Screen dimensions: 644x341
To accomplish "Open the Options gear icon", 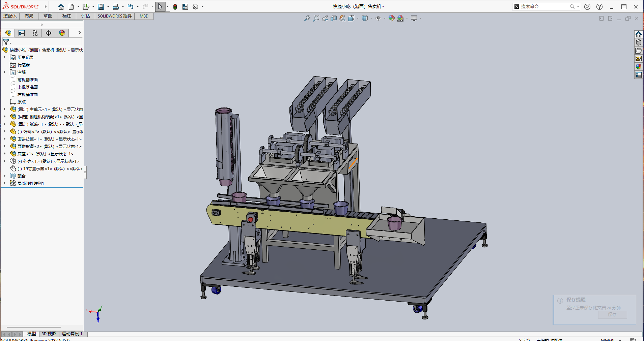I will coord(195,7).
